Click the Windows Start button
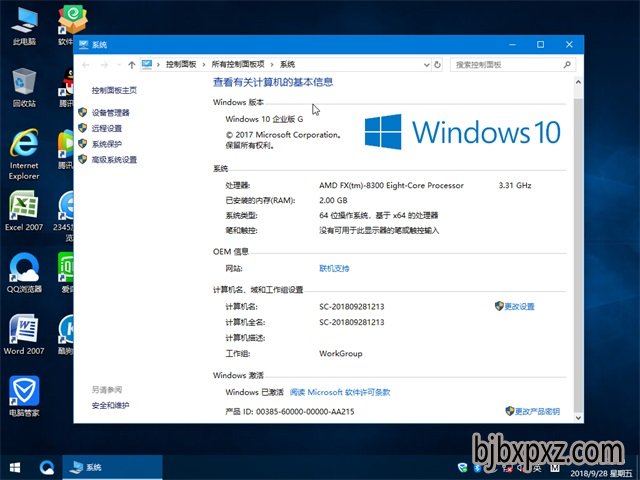This screenshot has width=640, height=480. [x=15, y=467]
